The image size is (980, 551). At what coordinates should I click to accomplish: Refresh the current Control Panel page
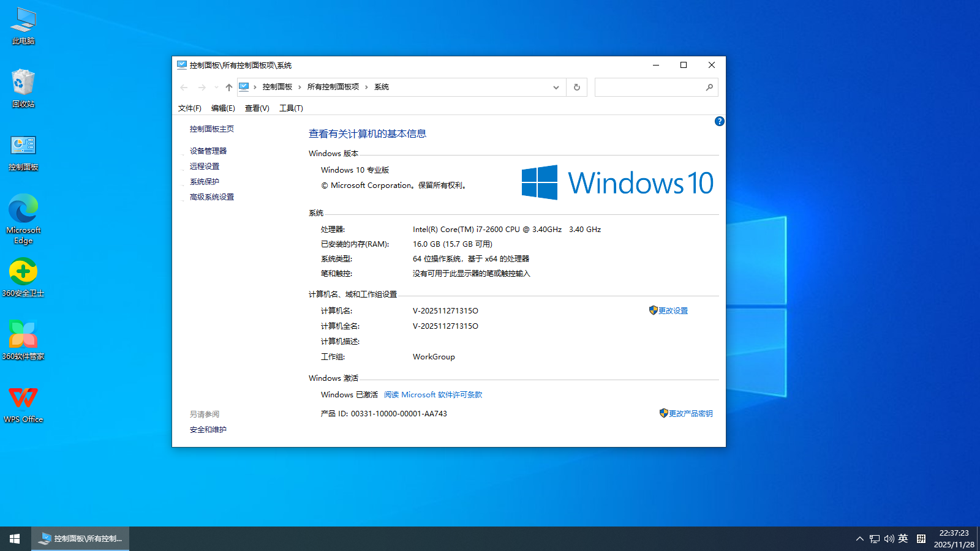[x=576, y=87]
